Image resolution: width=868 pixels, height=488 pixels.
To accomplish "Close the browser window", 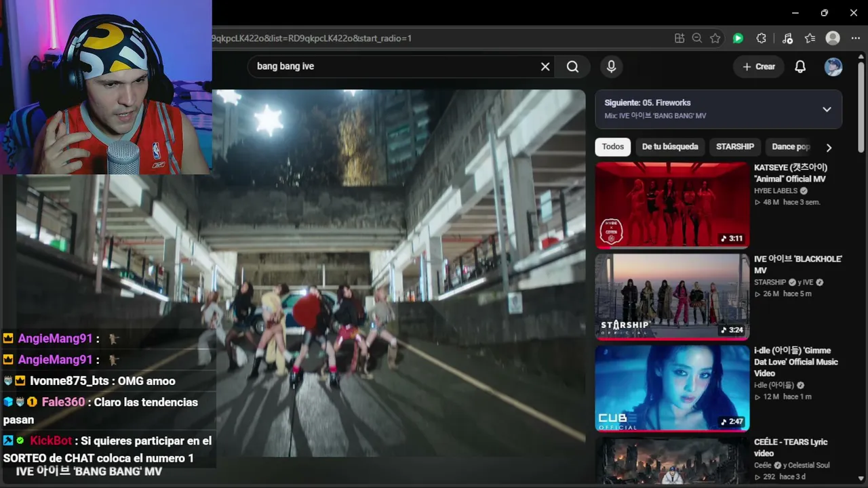I will point(853,13).
